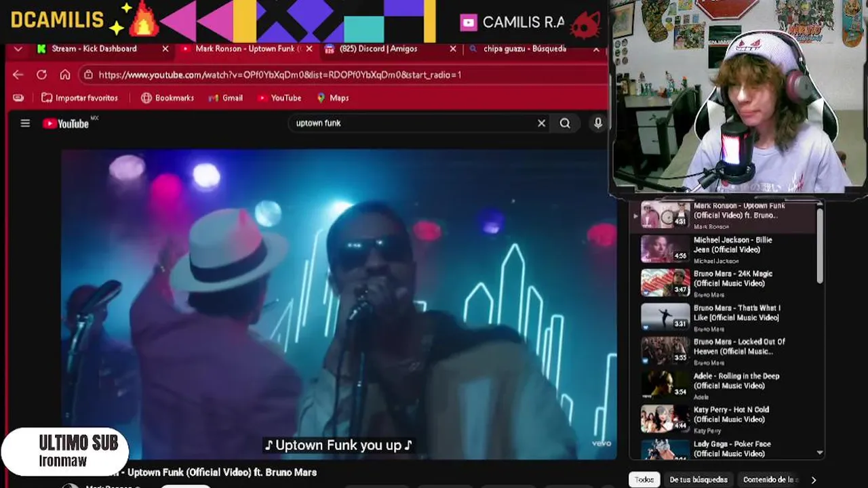The height and width of the screenshot is (488, 868).
Task: Open the Gmail bookmark
Action: [x=226, y=98]
